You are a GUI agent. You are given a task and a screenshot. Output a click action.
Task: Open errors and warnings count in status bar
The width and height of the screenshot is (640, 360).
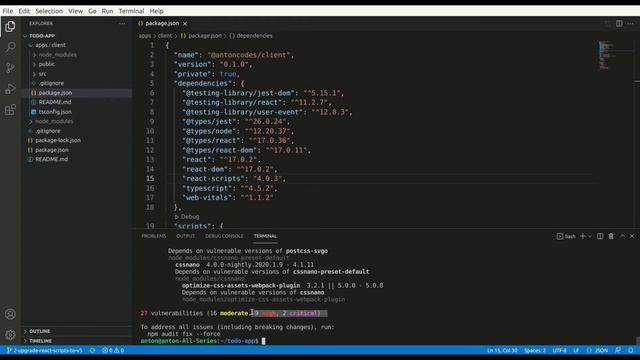click(113, 350)
